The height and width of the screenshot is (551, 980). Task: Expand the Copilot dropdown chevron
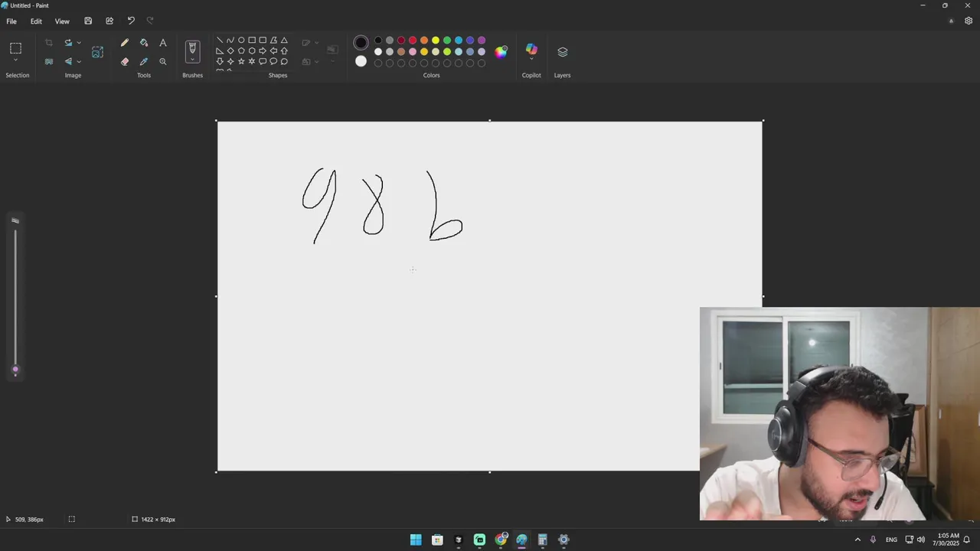pos(531,60)
